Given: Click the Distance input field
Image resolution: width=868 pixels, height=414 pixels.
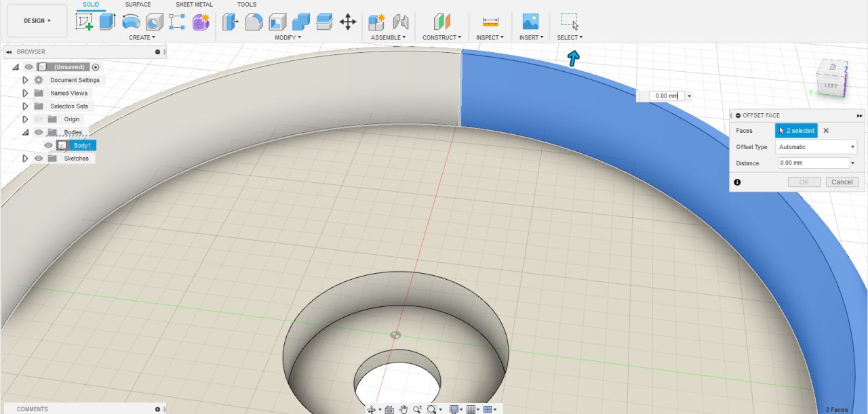Looking at the screenshot, I should pyautogui.click(x=812, y=163).
